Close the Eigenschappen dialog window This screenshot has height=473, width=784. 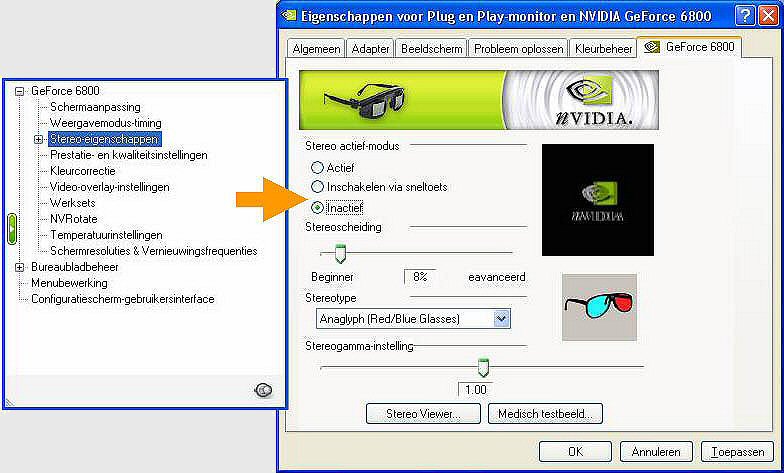tap(768, 16)
